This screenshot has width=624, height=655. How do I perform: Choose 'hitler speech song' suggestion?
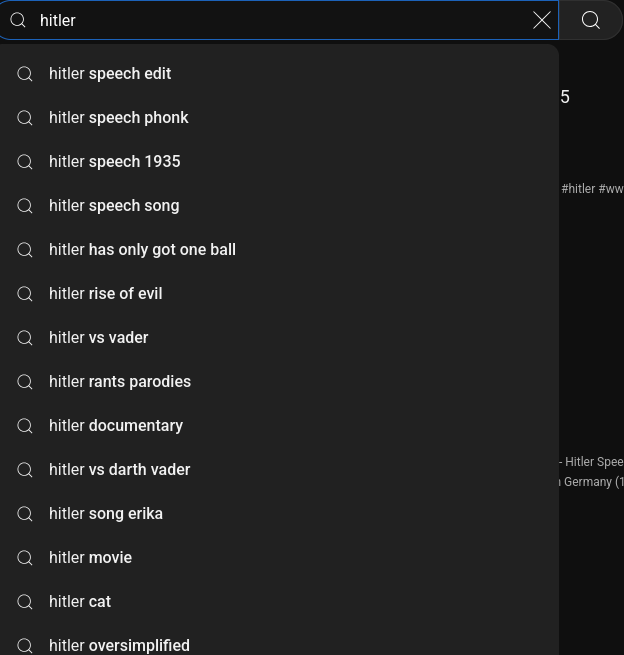point(279,206)
